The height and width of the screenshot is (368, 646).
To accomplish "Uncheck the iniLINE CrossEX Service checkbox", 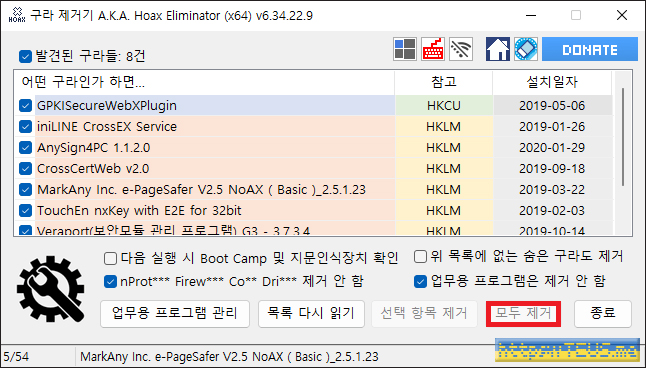I will pyautogui.click(x=25, y=127).
